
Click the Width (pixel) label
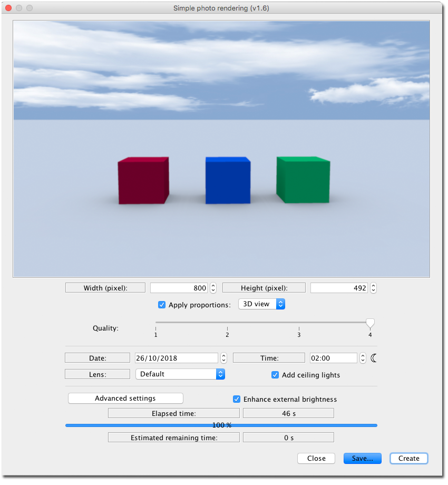(105, 288)
